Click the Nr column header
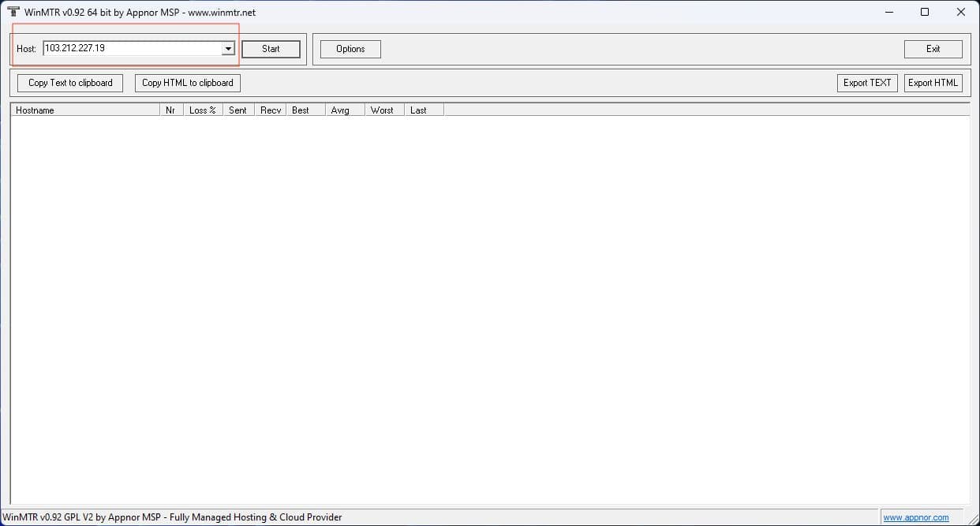The image size is (980, 526). point(171,110)
